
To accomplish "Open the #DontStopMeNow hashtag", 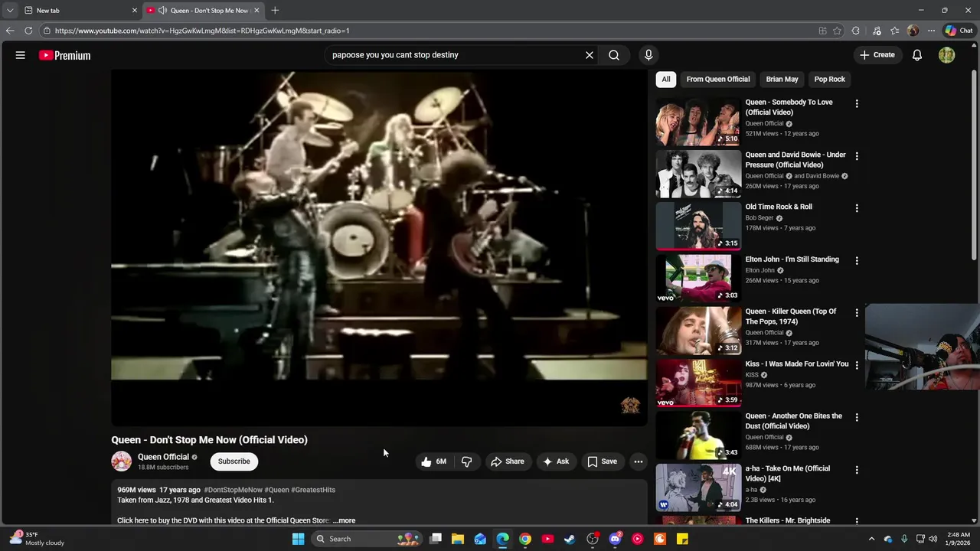I will [234, 490].
